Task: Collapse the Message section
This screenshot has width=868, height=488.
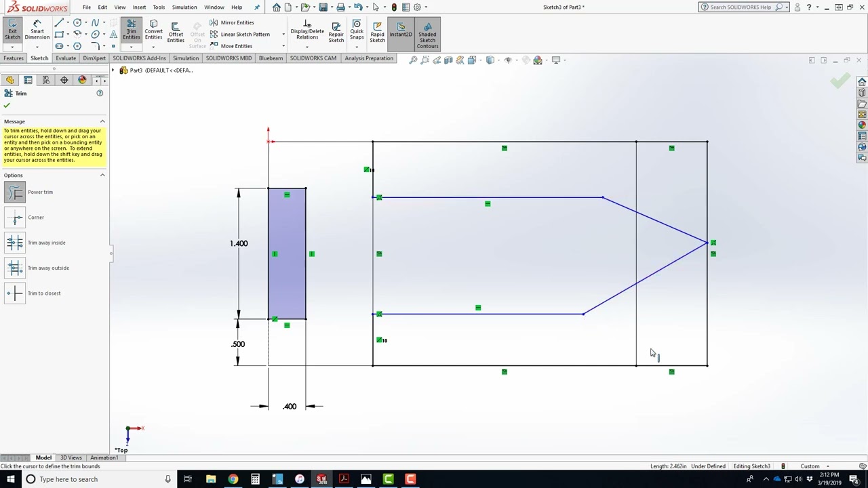Action: click(x=102, y=121)
